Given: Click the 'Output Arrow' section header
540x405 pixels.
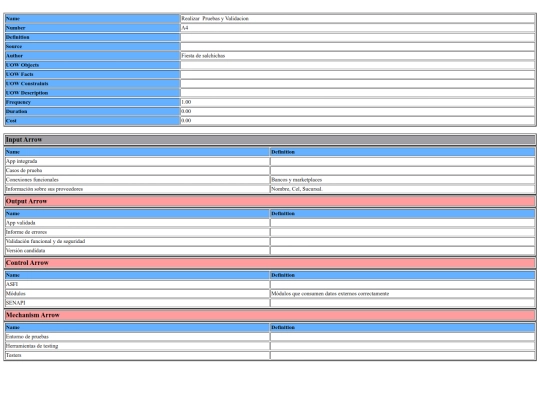Looking at the screenshot, I should (270, 201).
